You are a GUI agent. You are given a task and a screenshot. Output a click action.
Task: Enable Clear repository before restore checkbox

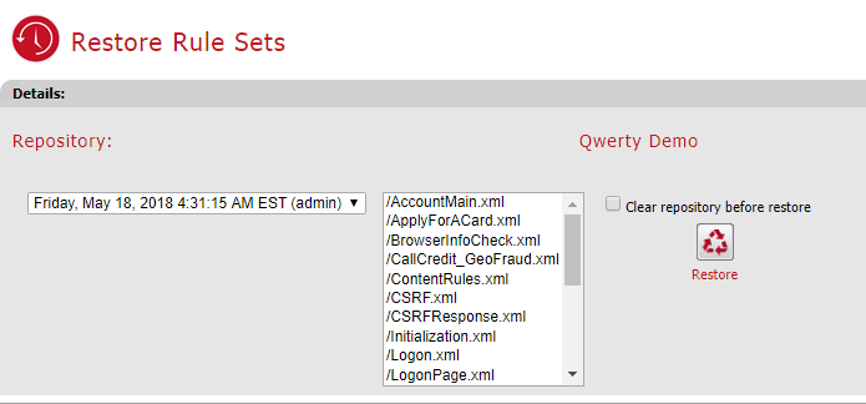(x=613, y=204)
